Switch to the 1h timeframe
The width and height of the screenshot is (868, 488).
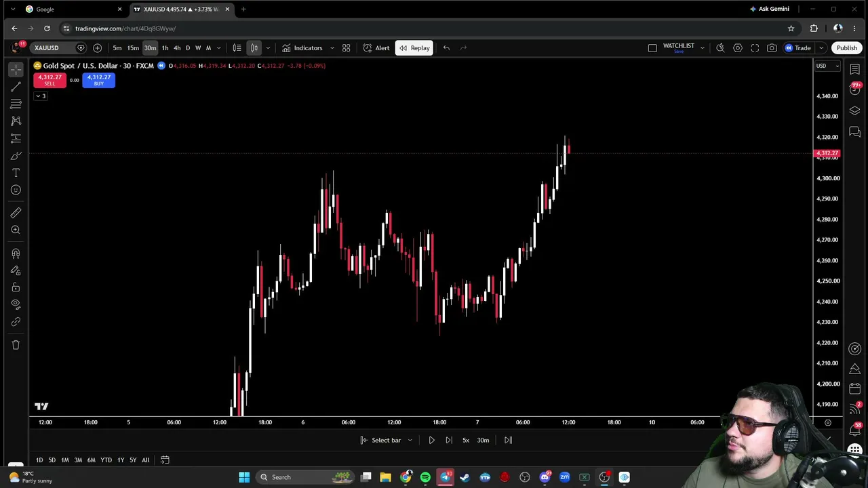click(x=165, y=48)
